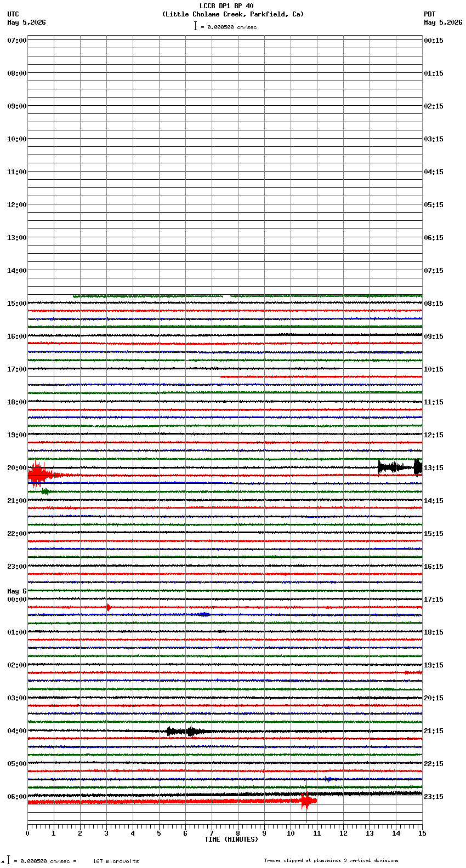The height and width of the screenshot is (868, 466).
Task: Click the small red spike after 00:00 trace
Action: [x=108, y=607]
